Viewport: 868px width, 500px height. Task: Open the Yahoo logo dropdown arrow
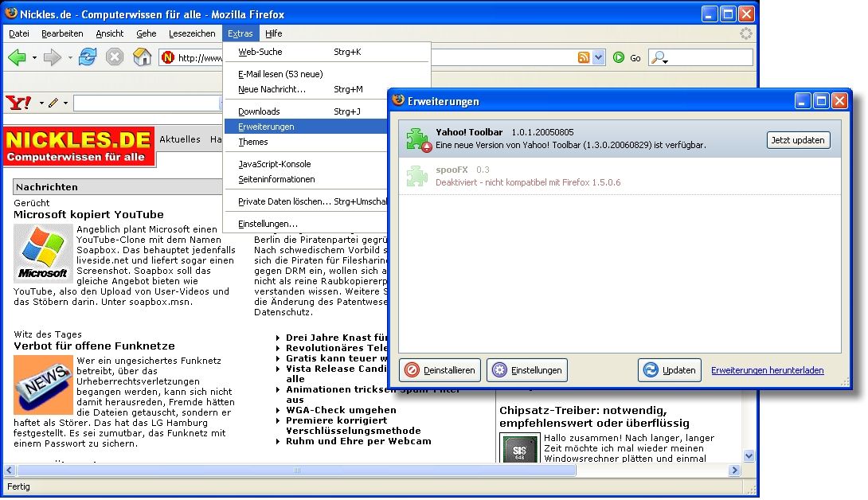[41, 103]
